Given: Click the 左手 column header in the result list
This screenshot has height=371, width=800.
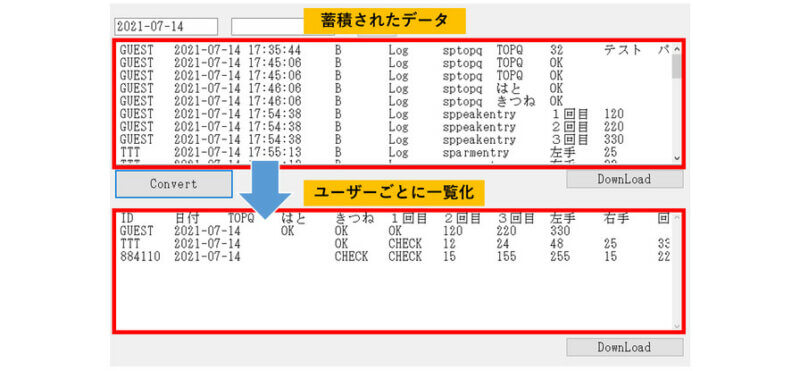Looking at the screenshot, I should pos(563,218).
